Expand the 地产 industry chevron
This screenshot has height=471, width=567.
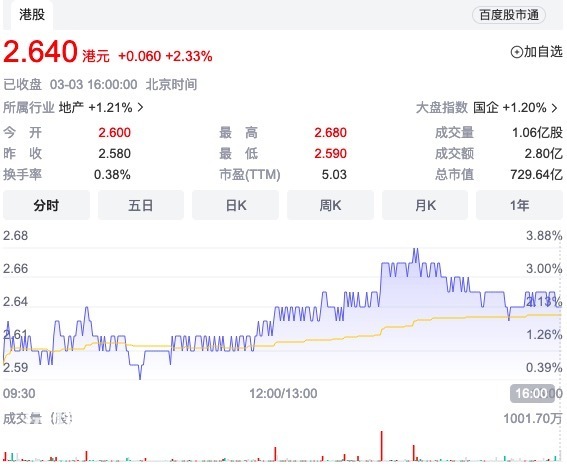click(140, 107)
